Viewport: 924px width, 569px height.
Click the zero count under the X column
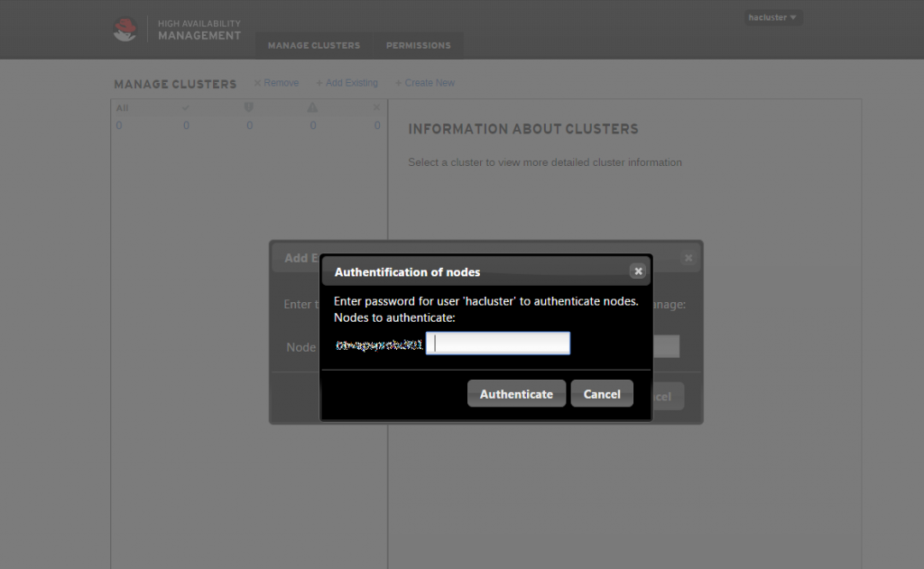click(x=376, y=125)
